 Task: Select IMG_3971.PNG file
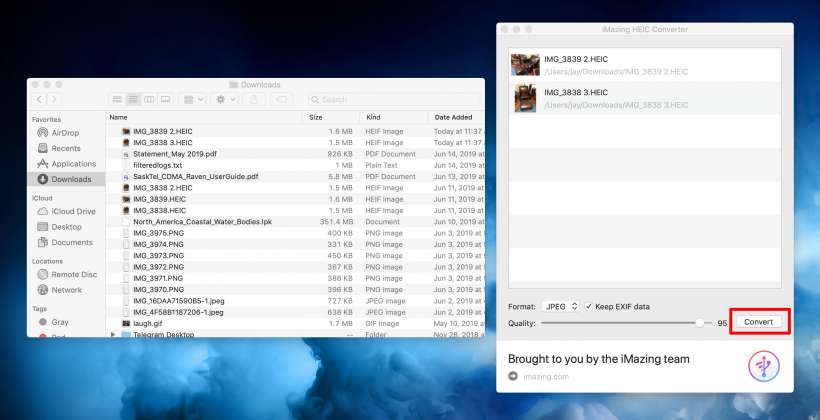tap(295, 278)
